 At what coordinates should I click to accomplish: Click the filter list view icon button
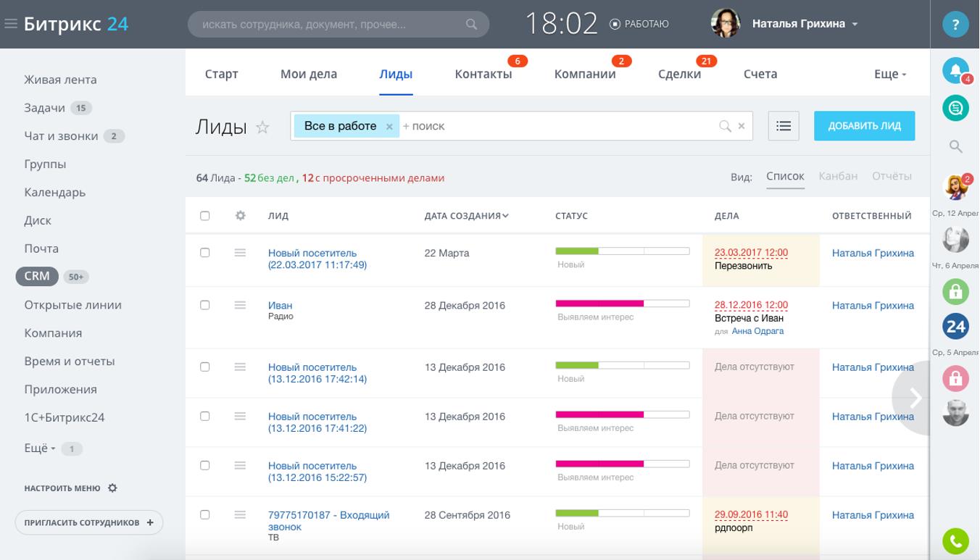[783, 126]
